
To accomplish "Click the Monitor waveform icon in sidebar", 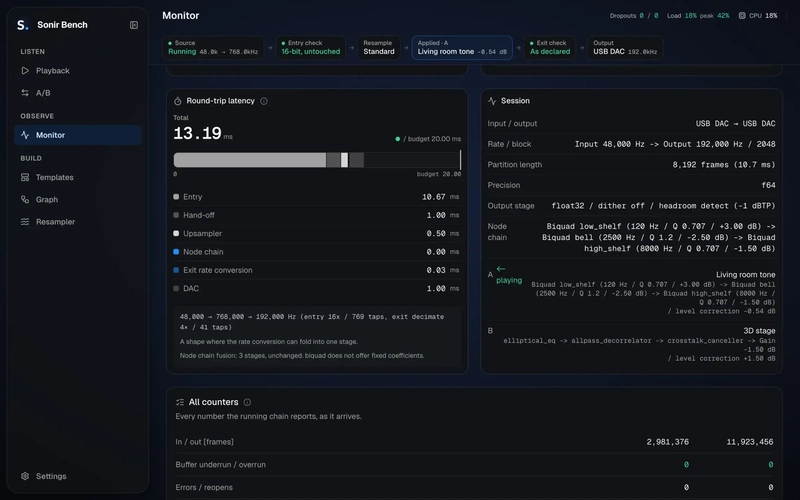I will (x=25, y=135).
